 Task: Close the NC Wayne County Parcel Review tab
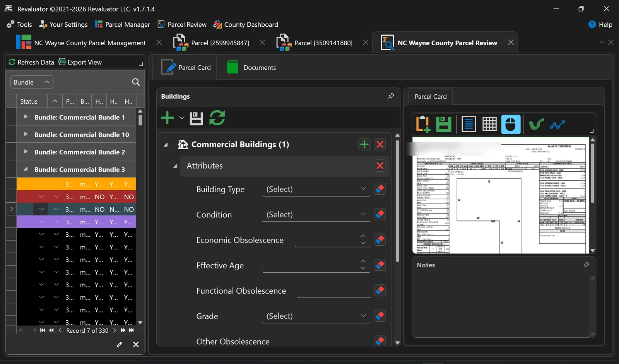pos(511,43)
